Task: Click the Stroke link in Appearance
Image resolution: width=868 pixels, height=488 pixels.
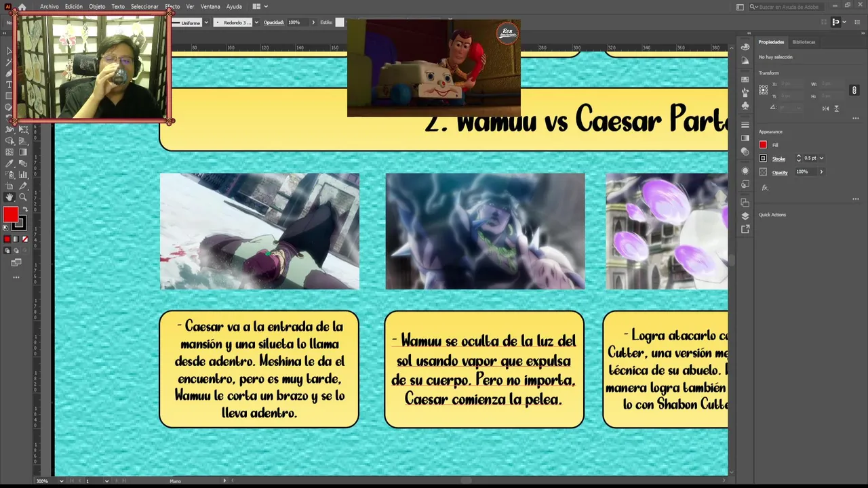Action: (x=778, y=159)
